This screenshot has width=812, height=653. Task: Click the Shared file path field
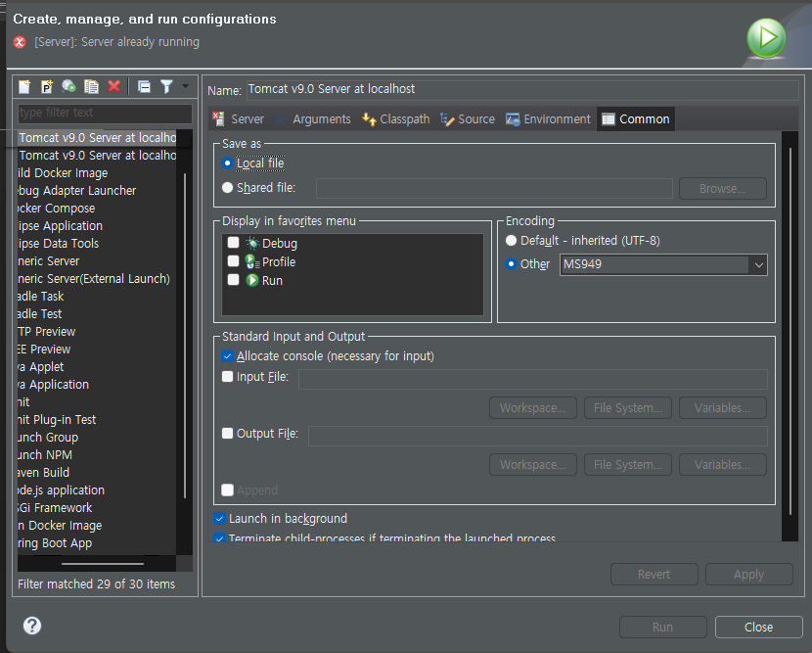pyautogui.click(x=494, y=189)
